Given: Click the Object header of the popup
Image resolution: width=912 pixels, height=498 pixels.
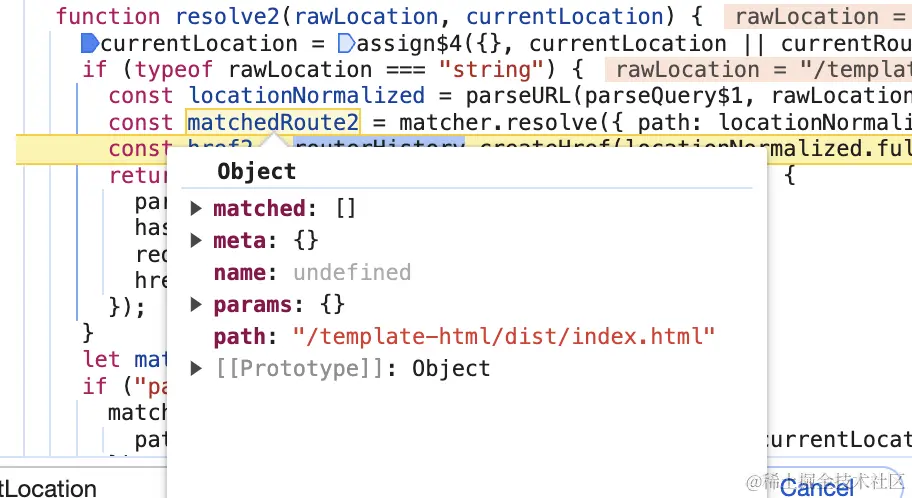Looking at the screenshot, I should [256, 172].
